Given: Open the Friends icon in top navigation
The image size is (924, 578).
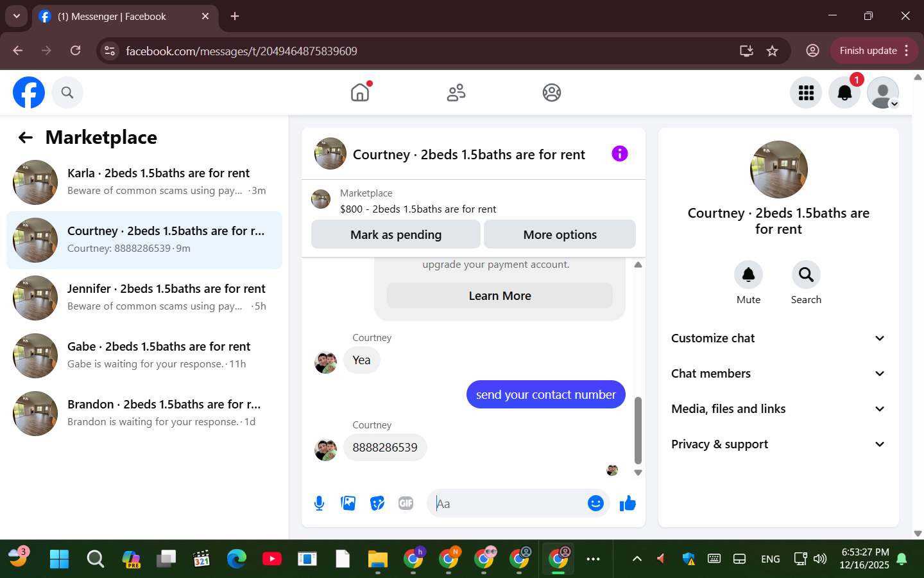Looking at the screenshot, I should click(x=456, y=92).
